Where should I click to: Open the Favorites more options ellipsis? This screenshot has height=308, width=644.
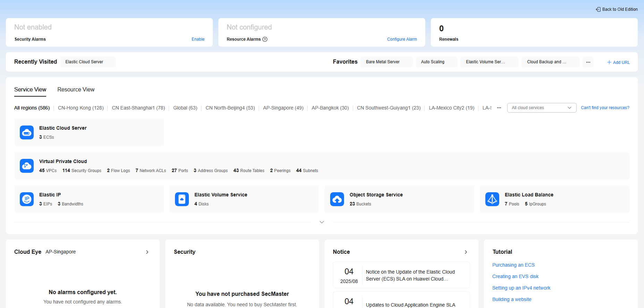pyautogui.click(x=588, y=62)
